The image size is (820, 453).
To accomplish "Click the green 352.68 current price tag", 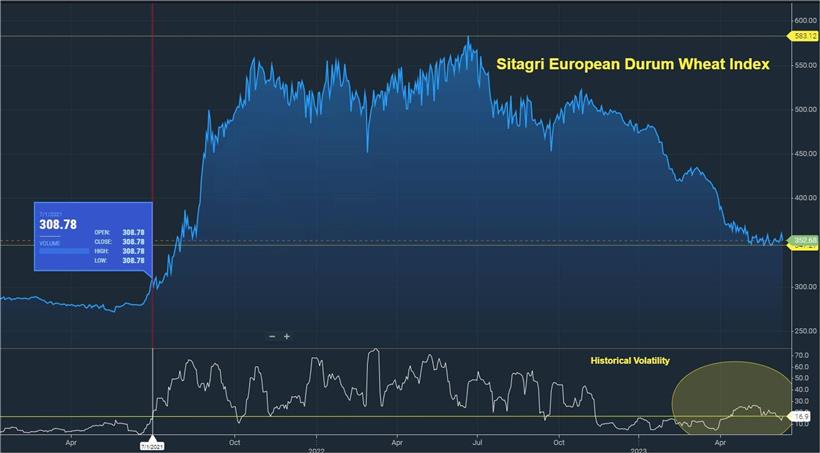I will point(805,240).
